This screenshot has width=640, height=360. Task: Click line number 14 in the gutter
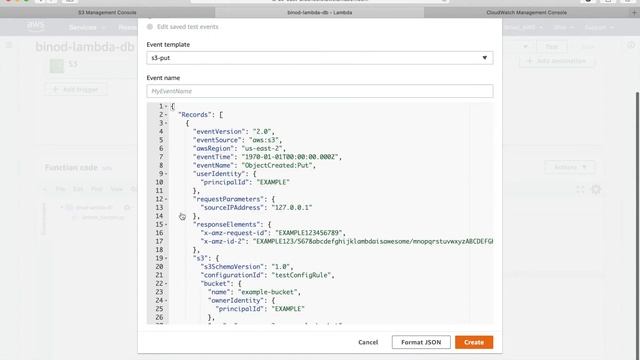point(159,216)
